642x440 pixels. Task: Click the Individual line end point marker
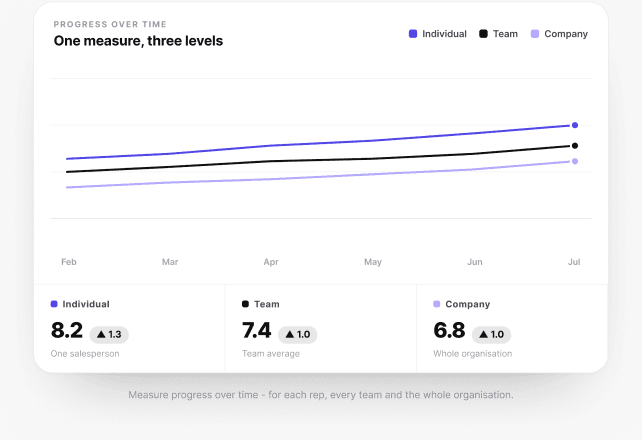coord(575,125)
